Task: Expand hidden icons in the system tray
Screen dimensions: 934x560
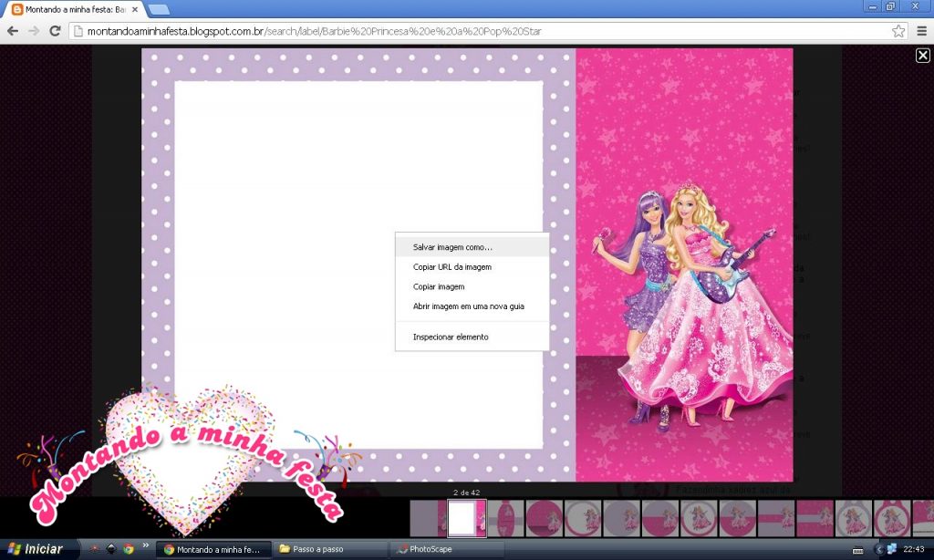Action: (x=877, y=550)
